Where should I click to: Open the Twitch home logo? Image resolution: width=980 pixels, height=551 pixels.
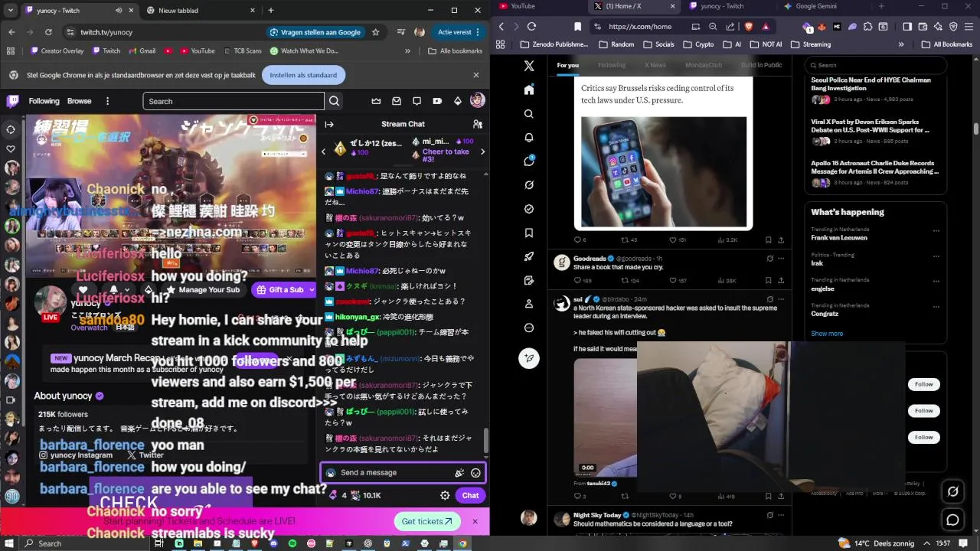(x=13, y=101)
